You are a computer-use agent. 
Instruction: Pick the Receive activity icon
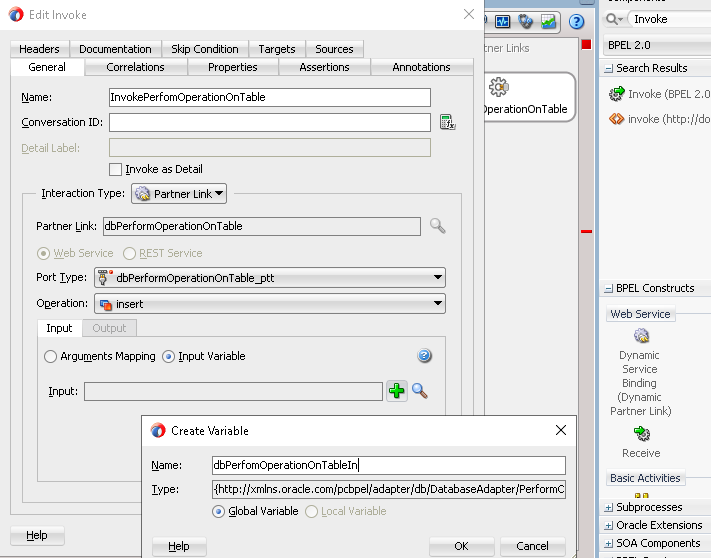pos(642,434)
